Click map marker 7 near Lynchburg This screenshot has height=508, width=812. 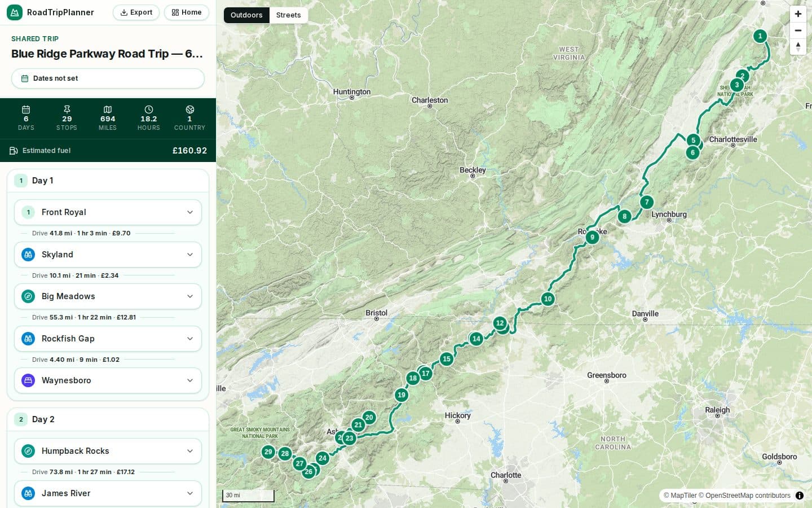coord(647,202)
